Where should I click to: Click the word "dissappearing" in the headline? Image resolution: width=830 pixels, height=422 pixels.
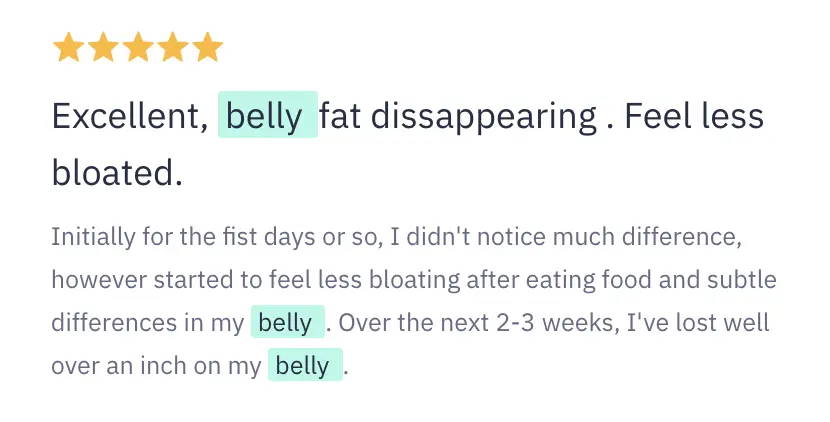484,116
